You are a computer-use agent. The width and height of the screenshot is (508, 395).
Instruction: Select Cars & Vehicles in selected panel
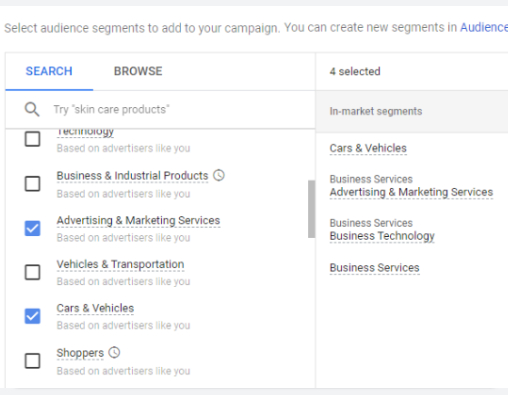[368, 148]
